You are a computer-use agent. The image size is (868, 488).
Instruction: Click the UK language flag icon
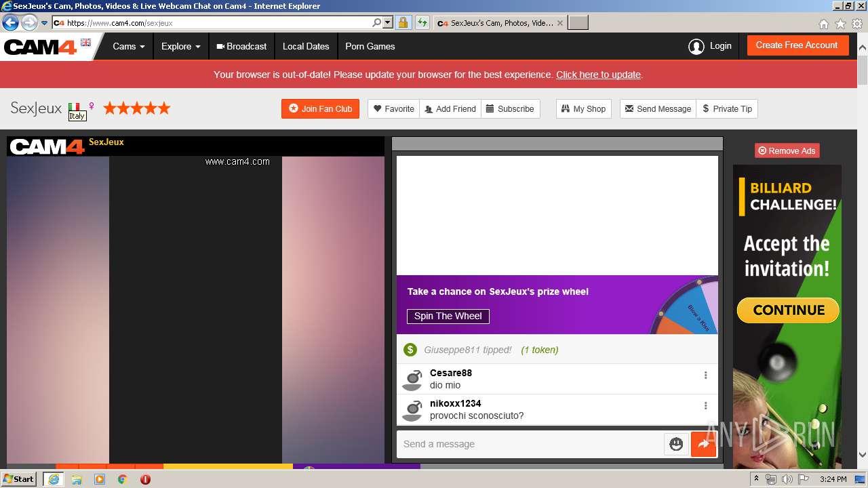point(85,42)
